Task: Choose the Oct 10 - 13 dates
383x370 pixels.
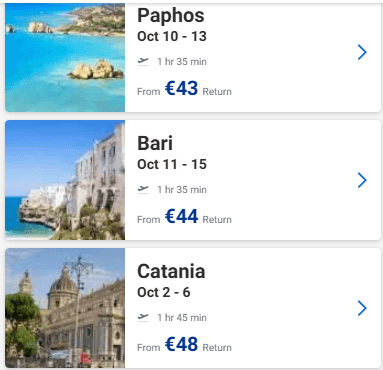Action: (x=172, y=36)
